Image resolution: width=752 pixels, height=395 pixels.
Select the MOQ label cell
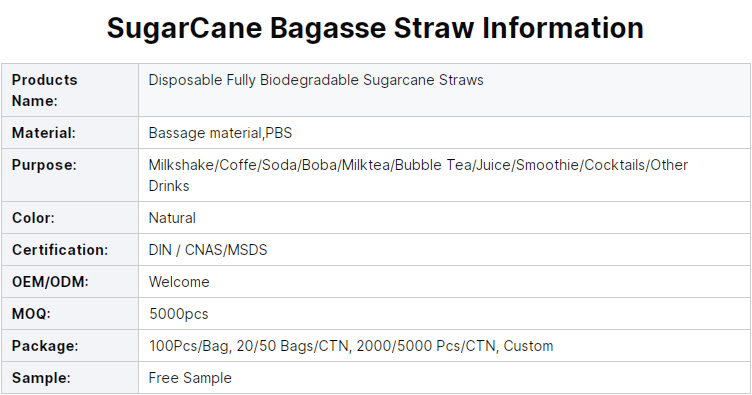coord(70,314)
